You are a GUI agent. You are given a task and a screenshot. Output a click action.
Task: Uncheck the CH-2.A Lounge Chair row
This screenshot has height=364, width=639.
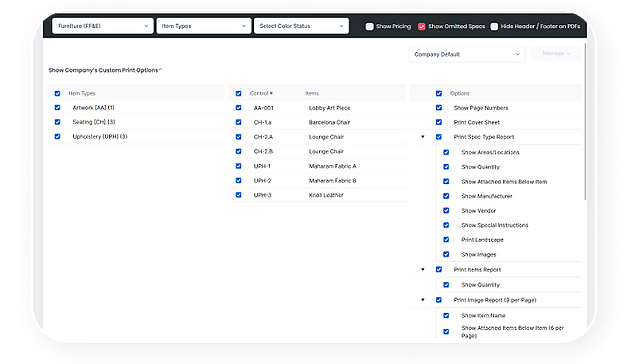[x=238, y=137]
